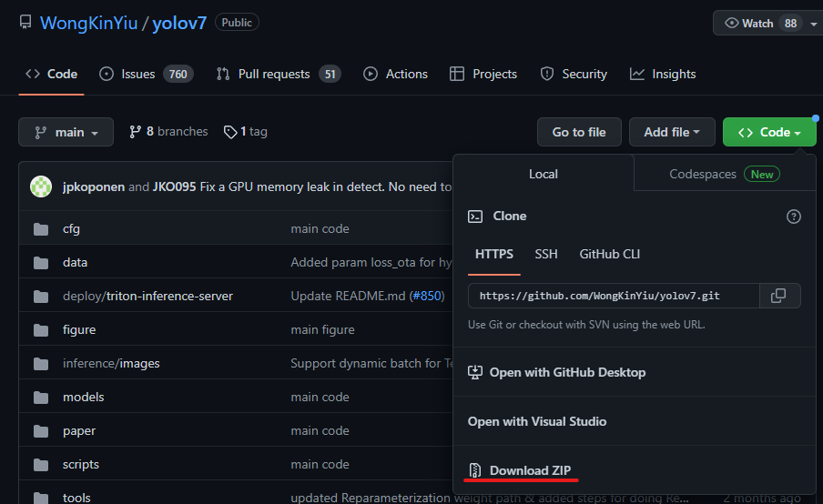Click the tools folder icon
Viewport: 823px width, 504px height.
pyautogui.click(x=41, y=498)
